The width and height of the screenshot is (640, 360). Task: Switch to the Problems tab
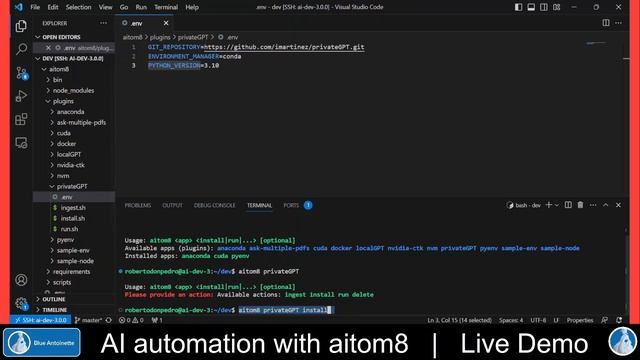pyautogui.click(x=138, y=205)
